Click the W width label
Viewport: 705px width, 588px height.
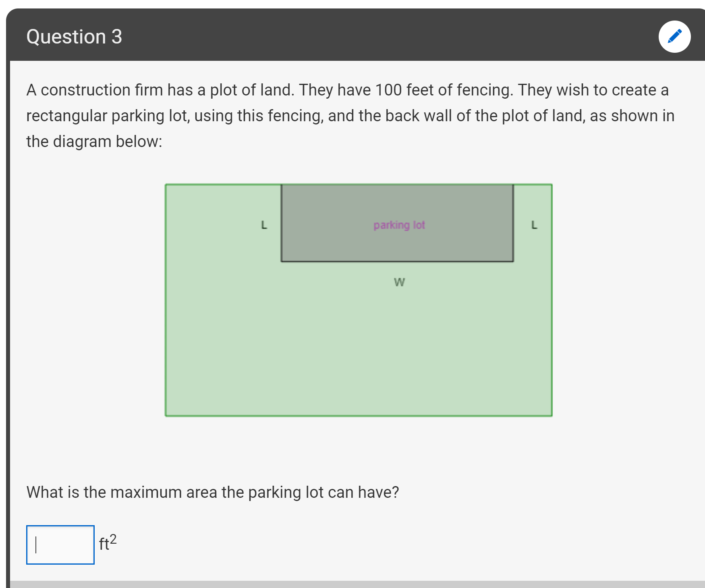pos(399,282)
